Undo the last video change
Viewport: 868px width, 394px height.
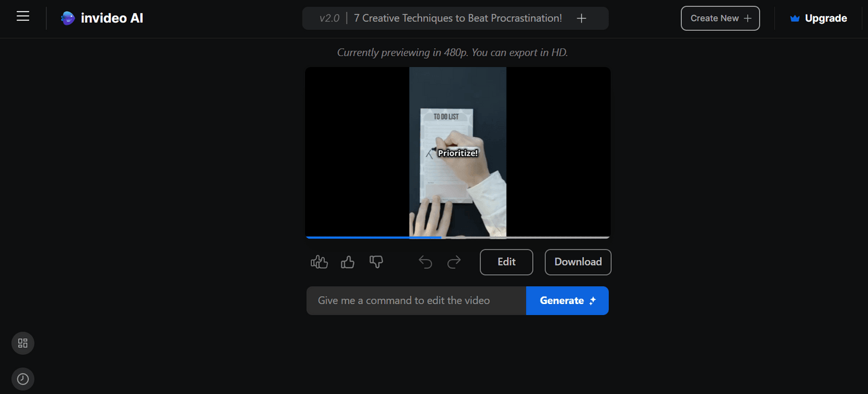425,262
